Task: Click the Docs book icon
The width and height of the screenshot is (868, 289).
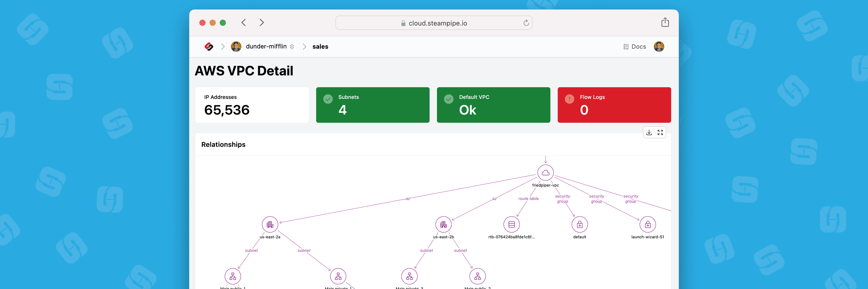Action: 626,47
